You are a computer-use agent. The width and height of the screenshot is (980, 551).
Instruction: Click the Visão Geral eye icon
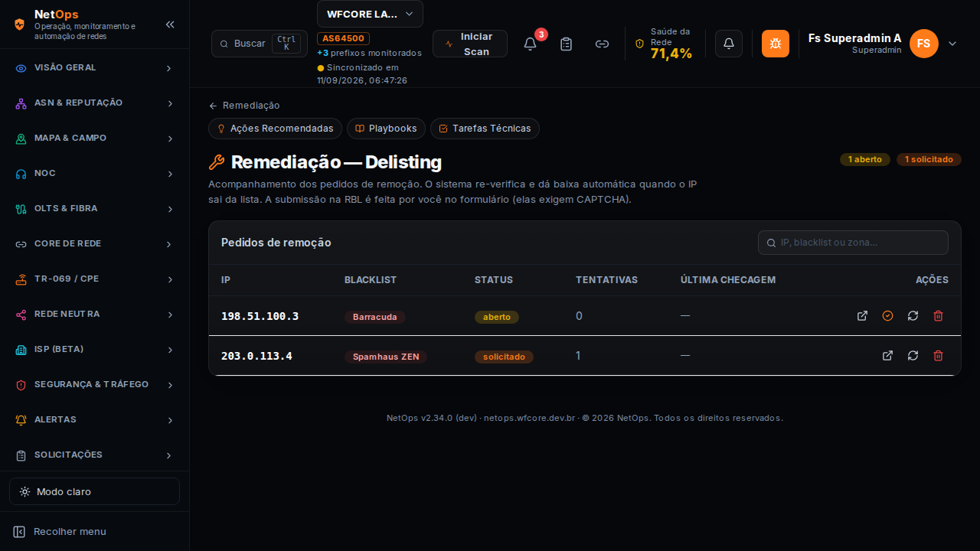[x=21, y=68]
